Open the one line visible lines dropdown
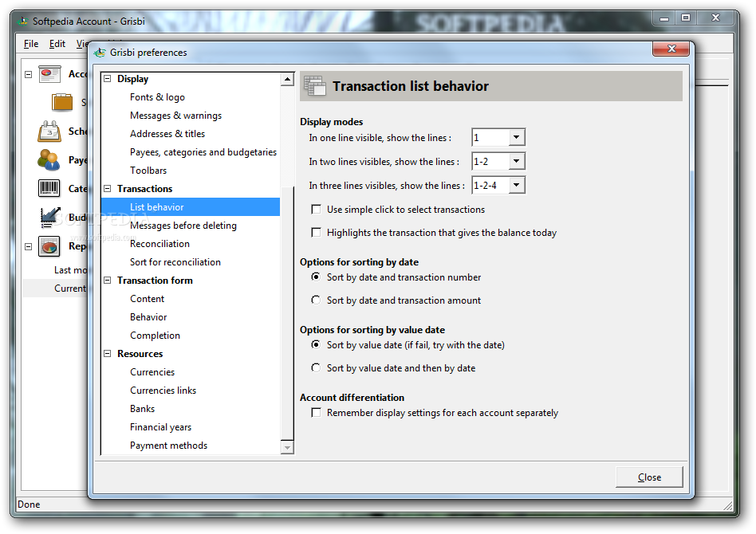Image resolution: width=756 pixels, height=534 pixels. [517, 137]
